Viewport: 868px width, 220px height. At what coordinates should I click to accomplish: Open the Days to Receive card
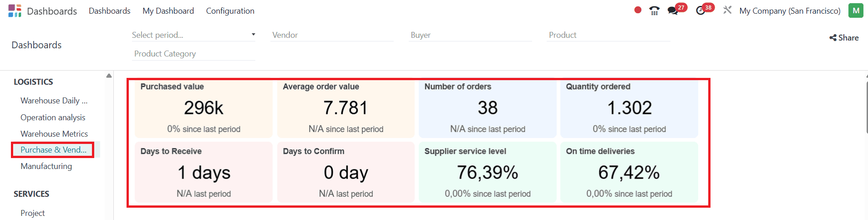tap(203, 172)
